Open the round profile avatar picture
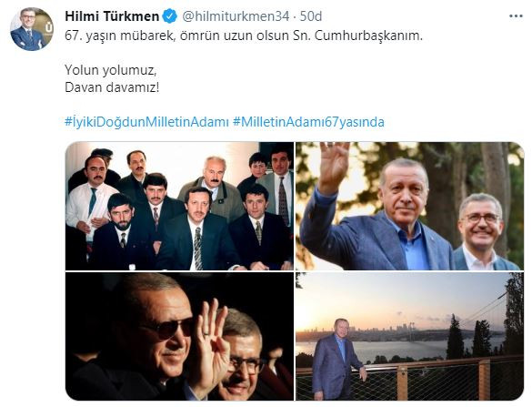This screenshot has width=532, height=407. (32, 29)
